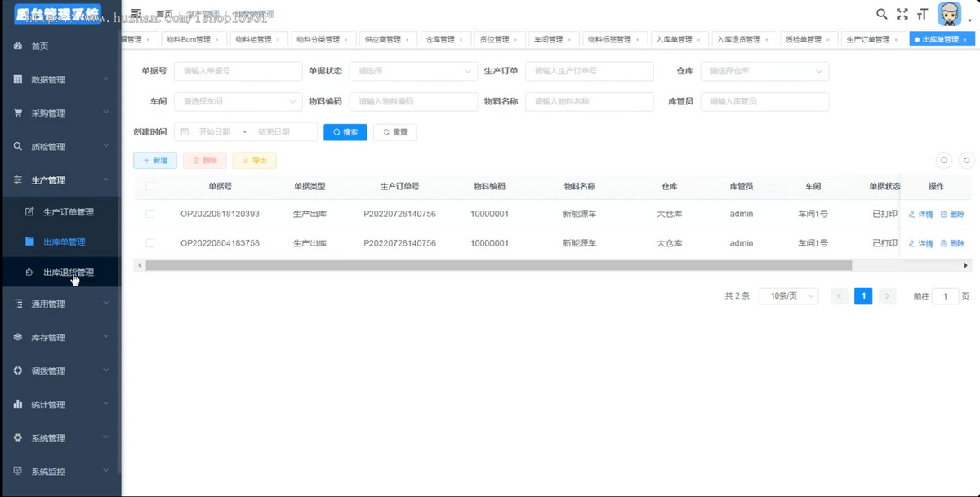
Task: Open the 仓库 select dropdown
Action: click(x=764, y=71)
